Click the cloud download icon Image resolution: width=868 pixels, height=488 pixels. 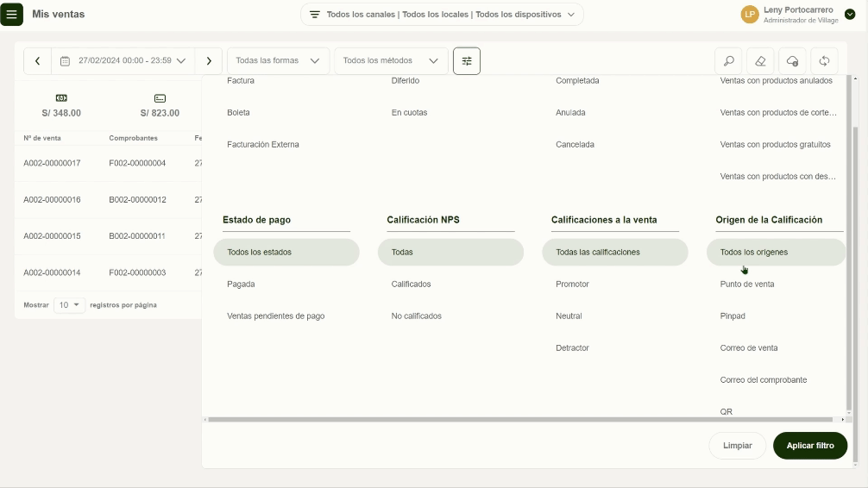pyautogui.click(x=793, y=61)
